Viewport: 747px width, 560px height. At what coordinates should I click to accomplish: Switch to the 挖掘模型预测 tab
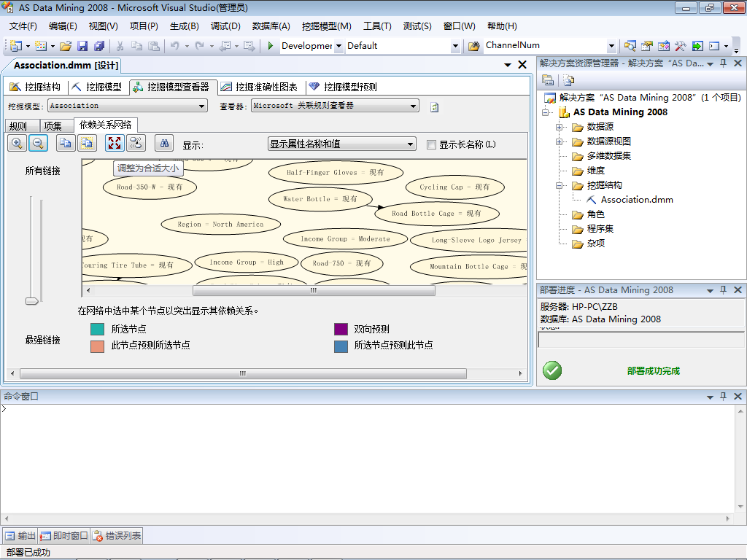point(343,87)
